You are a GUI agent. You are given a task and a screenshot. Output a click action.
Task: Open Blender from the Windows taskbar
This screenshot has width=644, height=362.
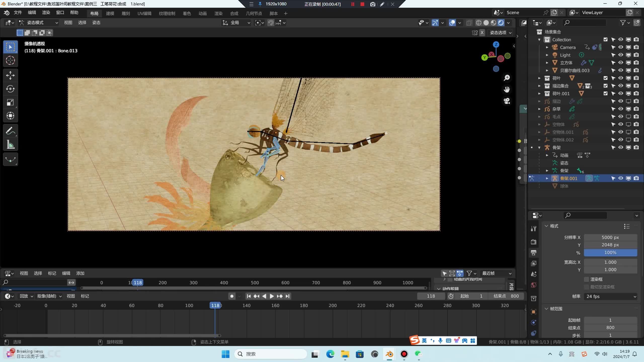389,354
